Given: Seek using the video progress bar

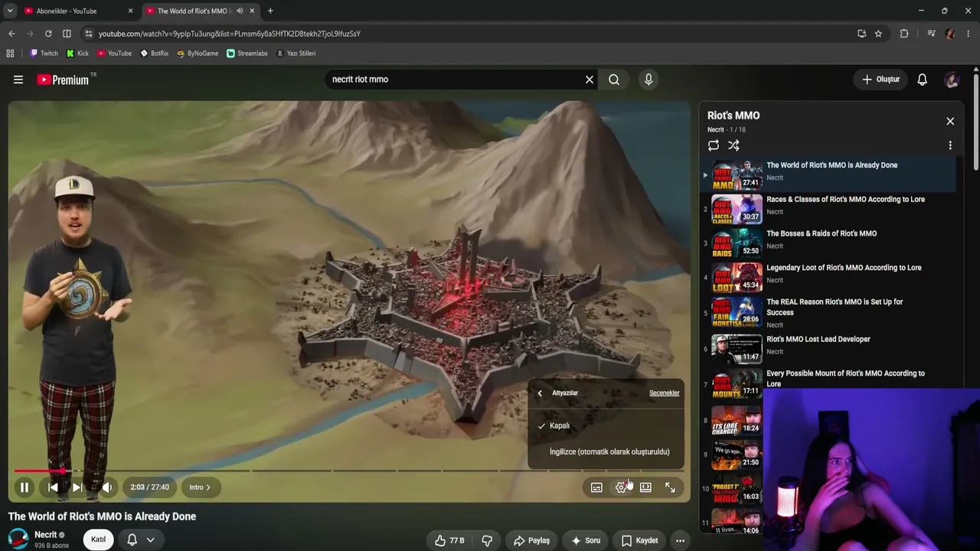Looking at the screenshot, I should (x=349, y=471).
